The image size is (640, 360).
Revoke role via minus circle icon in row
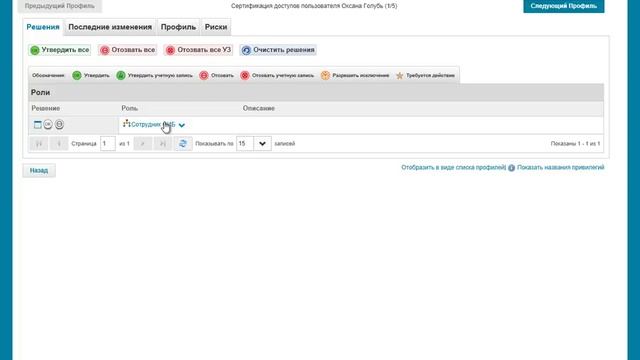pos(59,124)
